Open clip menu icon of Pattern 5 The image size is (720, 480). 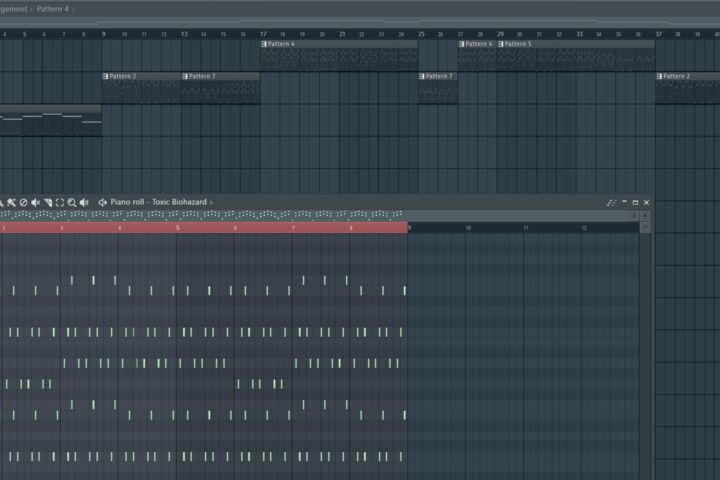pos(501,44)
